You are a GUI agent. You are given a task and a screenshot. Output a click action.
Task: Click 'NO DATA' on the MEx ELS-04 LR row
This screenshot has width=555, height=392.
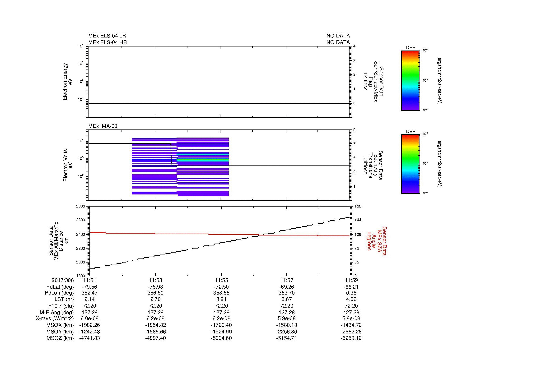[x=338, y=36]
